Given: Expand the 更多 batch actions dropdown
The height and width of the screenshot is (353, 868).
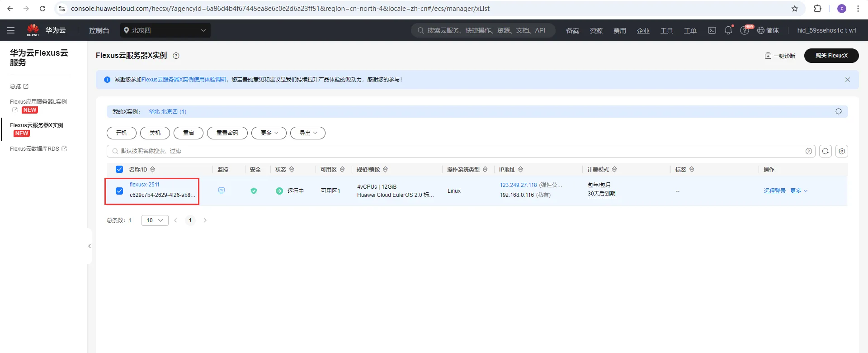Looking at the screenshot, I should (269, 133).
